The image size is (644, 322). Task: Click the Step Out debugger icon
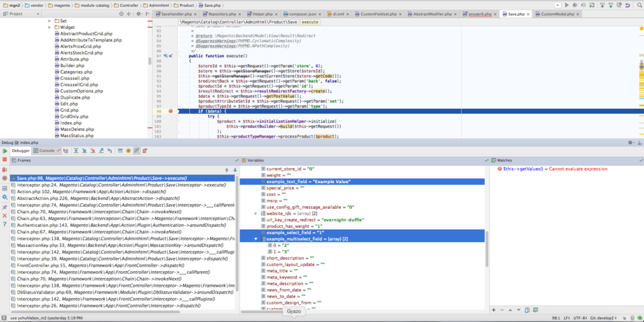pos(101,151)
